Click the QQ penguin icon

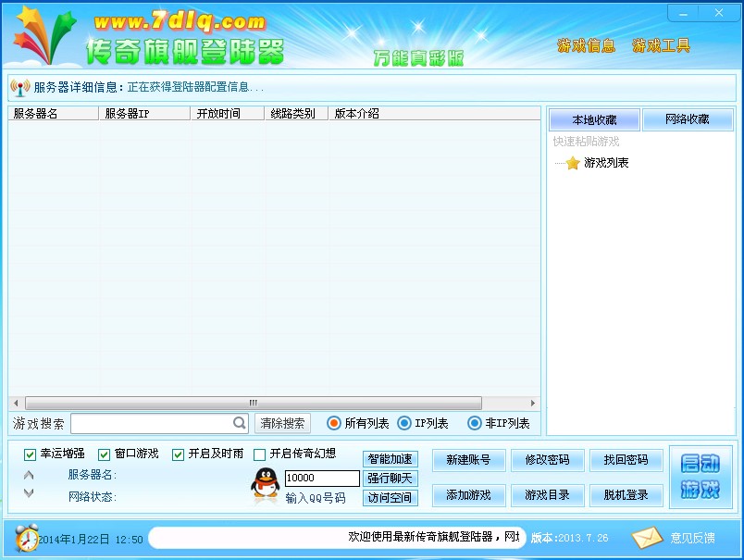[x=265, y=483]
